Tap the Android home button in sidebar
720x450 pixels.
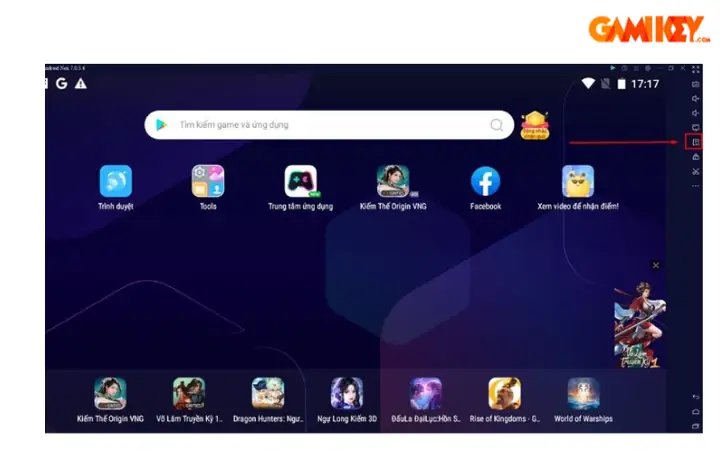click(x=696, y=411)
